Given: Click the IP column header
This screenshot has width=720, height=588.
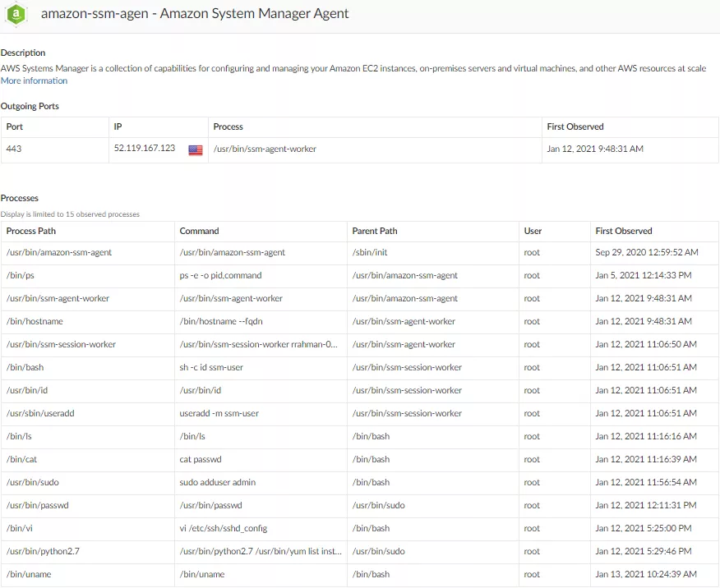Looking at the screenshot, I should (x=118, y=126).
